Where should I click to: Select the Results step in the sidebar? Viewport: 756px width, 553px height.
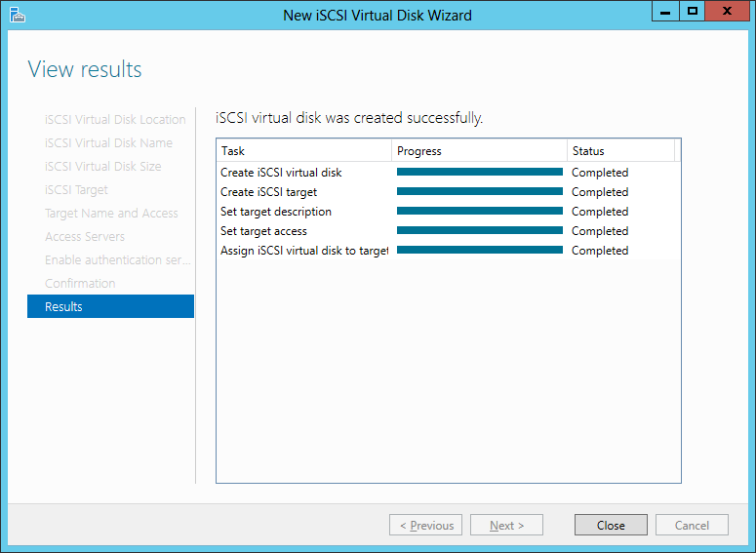(110, 306)
